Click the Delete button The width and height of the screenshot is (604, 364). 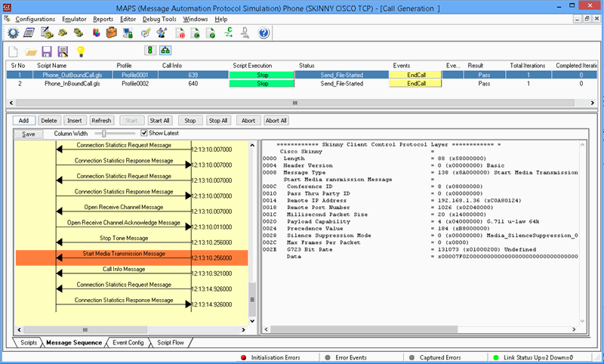click(x=49, y=121)
